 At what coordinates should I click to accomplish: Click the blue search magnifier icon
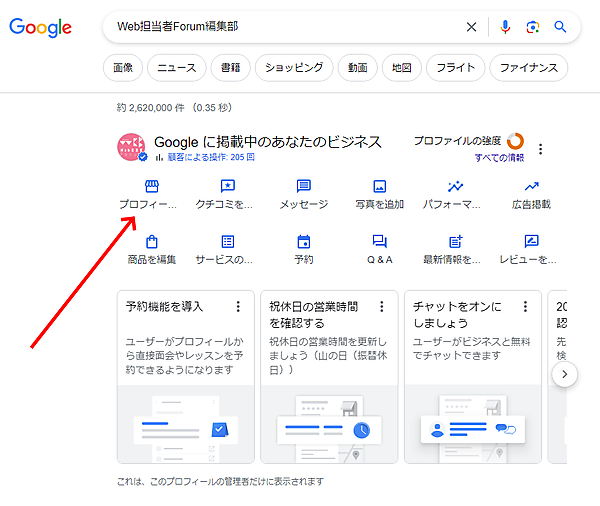point(560,27)
